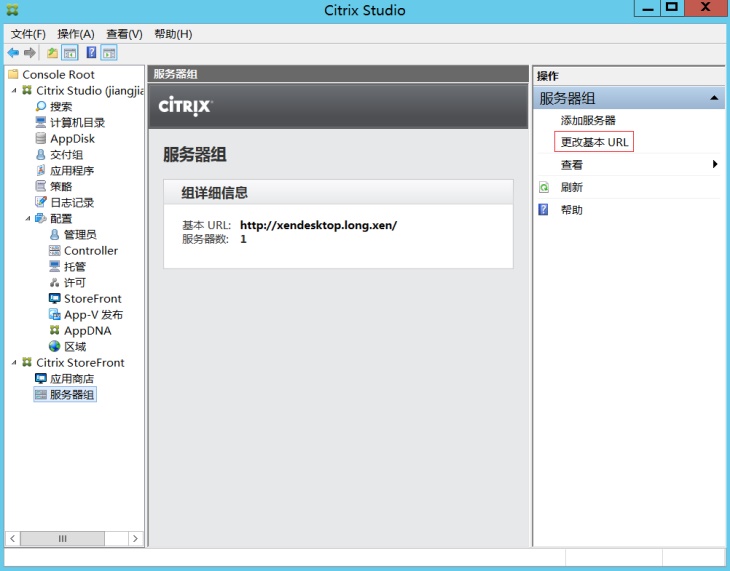The height and width of the screenshot is (571, 730).
Task: Select Citrix Studio (jiangjia tree label
Action: pos(90,90)
